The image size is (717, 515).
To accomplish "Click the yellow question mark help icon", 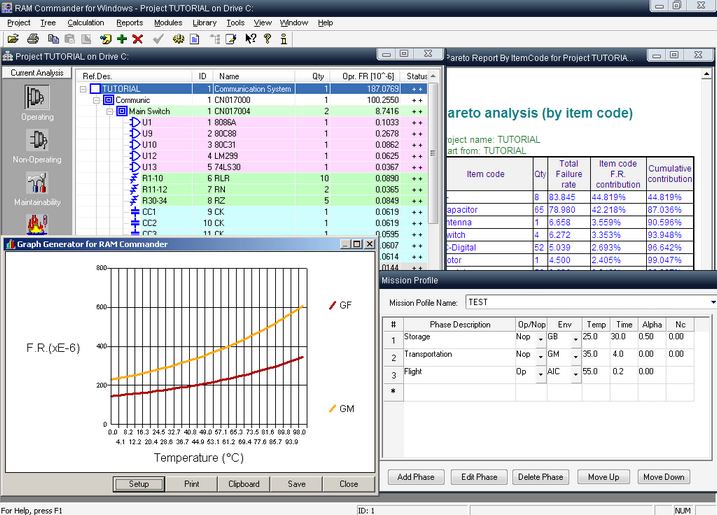I will [x=268, y=39].
